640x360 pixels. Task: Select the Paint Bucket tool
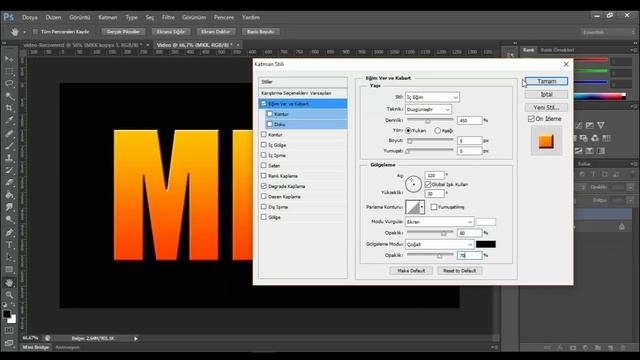(x=9, y=195)
